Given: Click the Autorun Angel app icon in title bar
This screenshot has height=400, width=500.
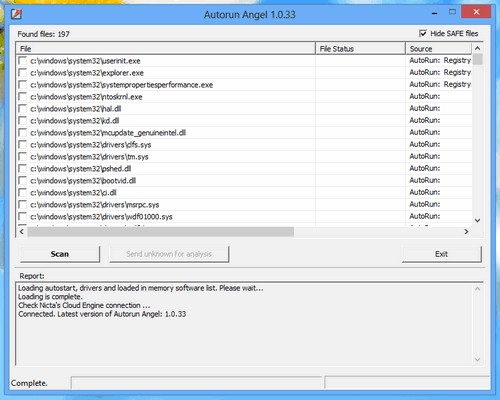Looking at the screenshot, I should point(16,14).
